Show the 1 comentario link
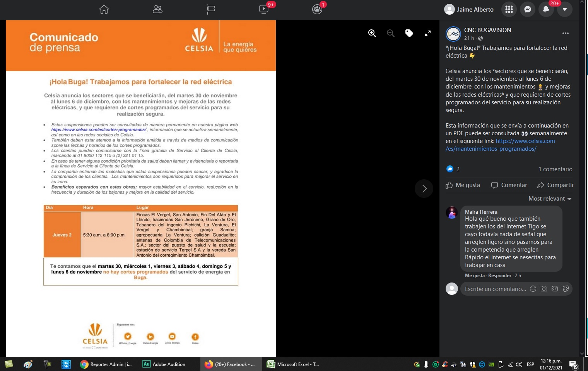Viewport: 588px width, 371px height. click(x=556, y=169)
